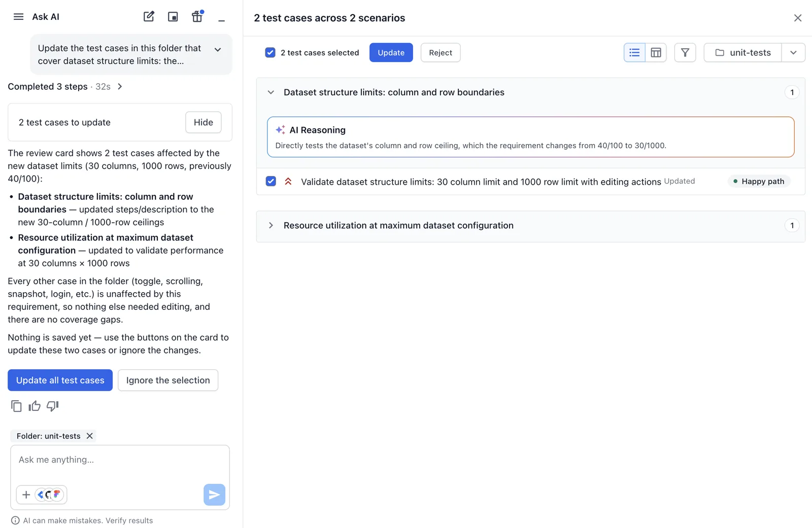The height and width of the screenshot is (528, 812).
Task: Expand Resource utilization at maximum dataset configuration
Action: coord(271,226)
